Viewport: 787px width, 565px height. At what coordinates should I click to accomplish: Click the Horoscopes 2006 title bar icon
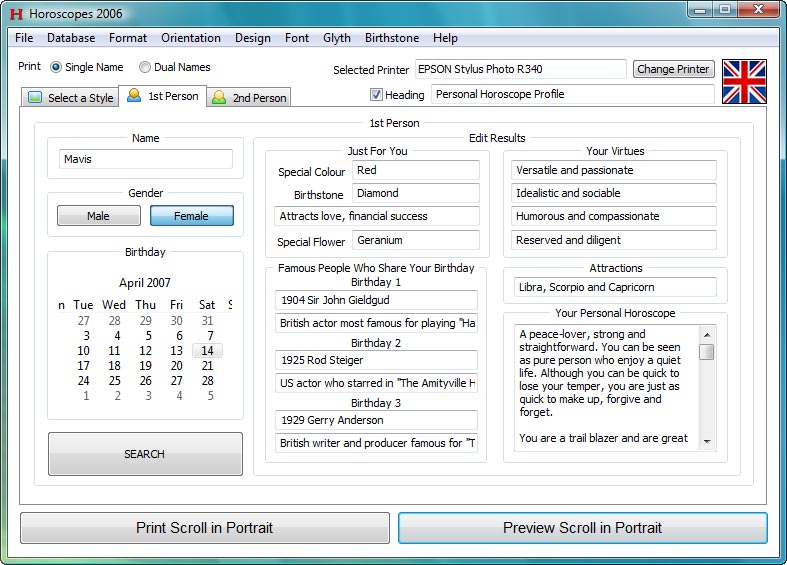pyautogui.click(x=16, y=14)
